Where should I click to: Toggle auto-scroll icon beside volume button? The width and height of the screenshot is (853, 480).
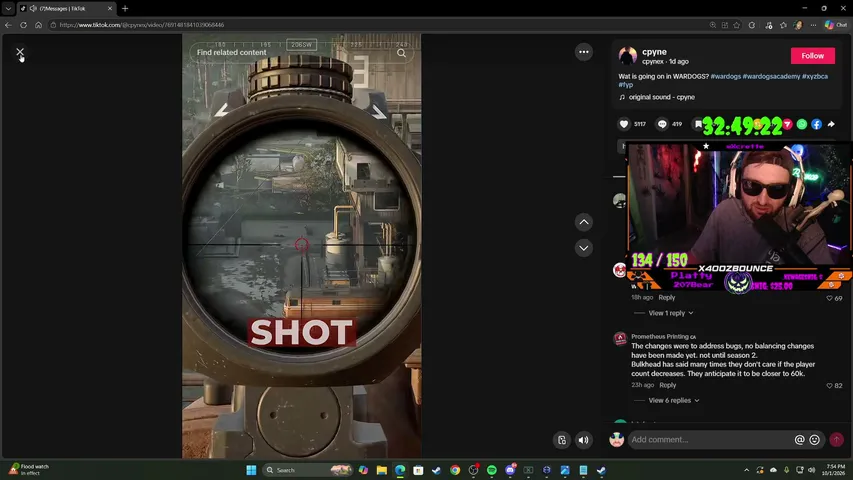tap(562, 440)
